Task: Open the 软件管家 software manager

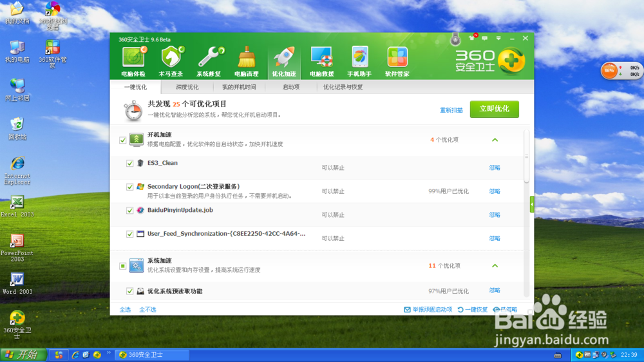Action: pos(397,62)
